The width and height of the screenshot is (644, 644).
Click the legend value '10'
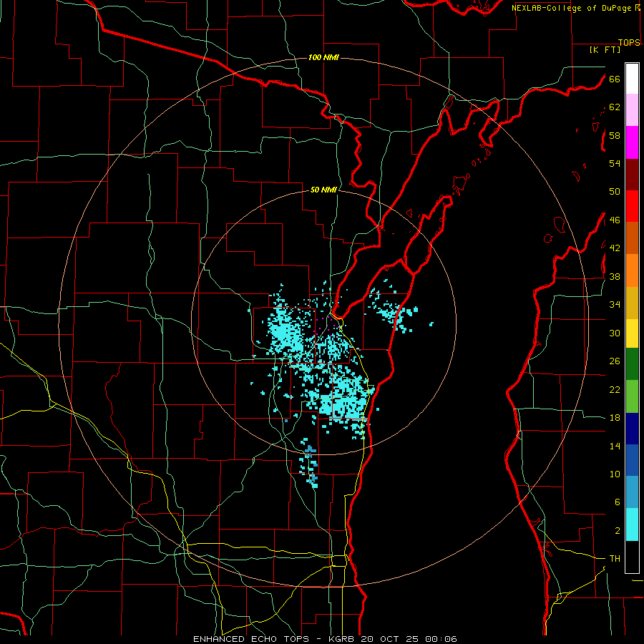(x=615, y=474)
